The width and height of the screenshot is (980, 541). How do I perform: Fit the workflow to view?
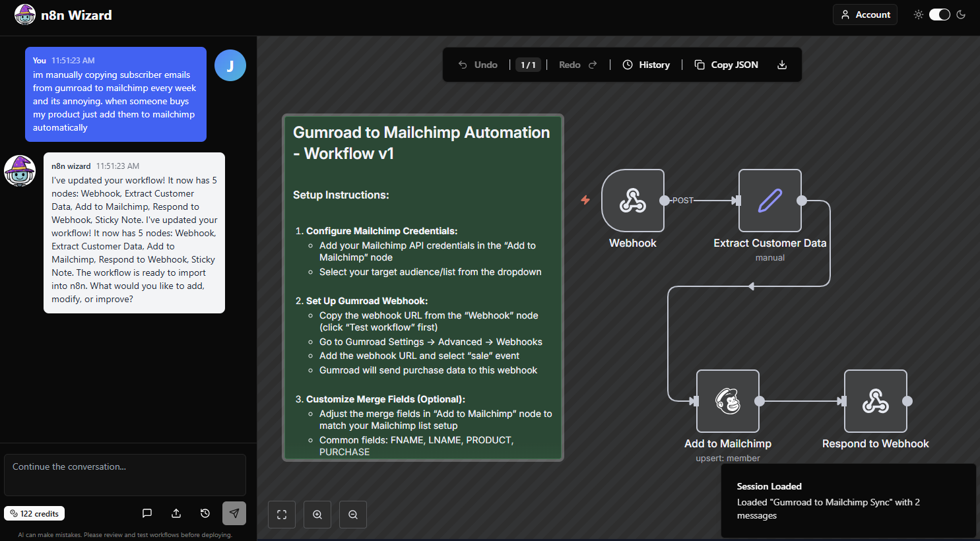[282, 514]
